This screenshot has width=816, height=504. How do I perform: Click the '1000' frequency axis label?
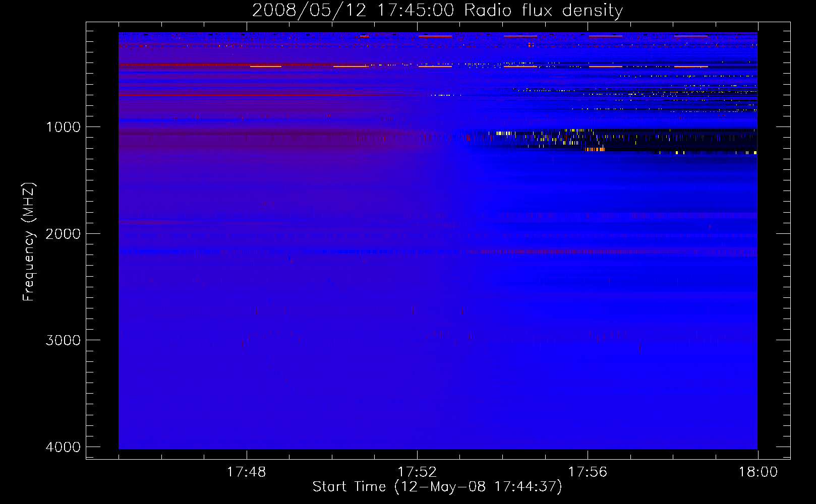pyautogui.click(x=63, y=127)
